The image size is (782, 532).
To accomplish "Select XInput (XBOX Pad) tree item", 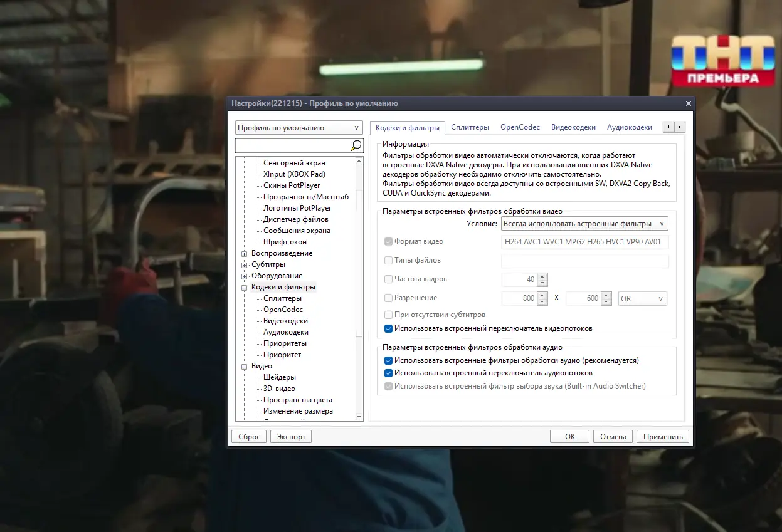I will [x=294, y=174].
